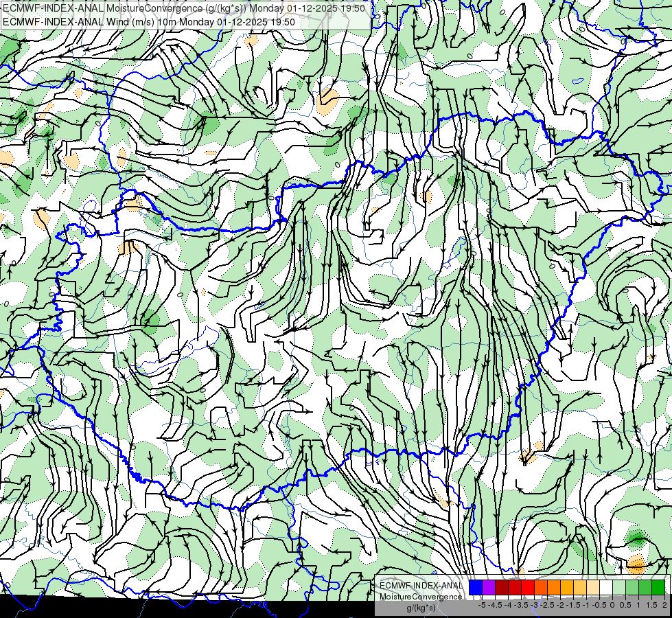Screen dimensions: 672x618
Task: Select the light orange swatch between -1.5 and -1
Action: 580,588
